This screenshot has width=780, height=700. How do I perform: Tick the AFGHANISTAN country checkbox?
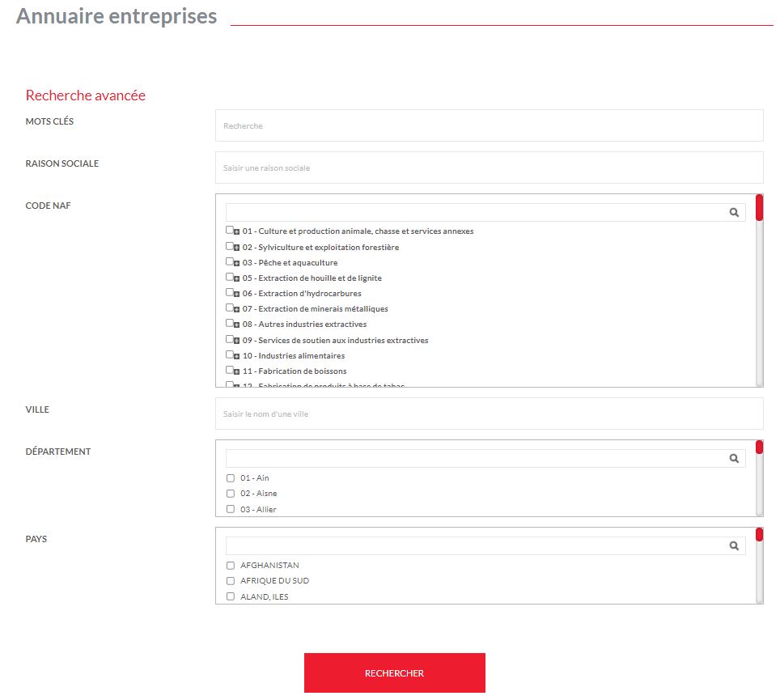tap(231, 566)
